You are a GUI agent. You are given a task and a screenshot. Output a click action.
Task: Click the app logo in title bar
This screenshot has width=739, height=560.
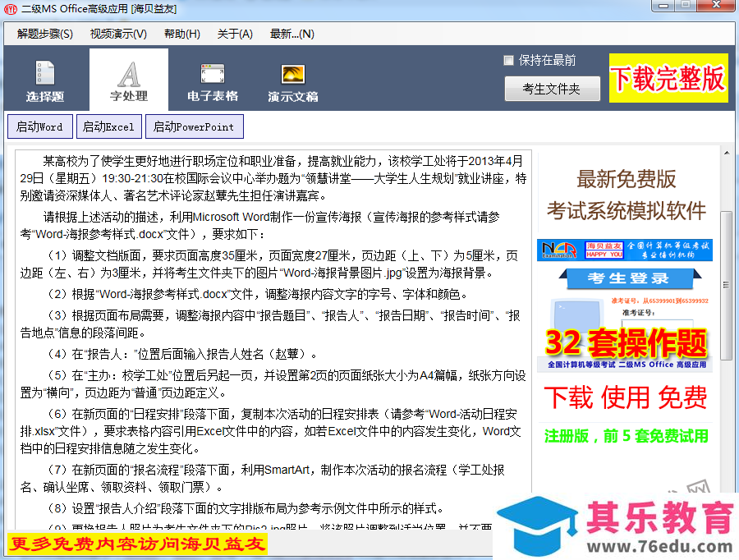coord(11,8)
